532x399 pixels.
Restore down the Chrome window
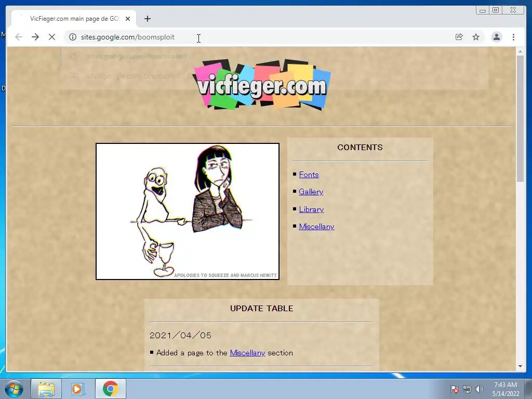(496, 10)
